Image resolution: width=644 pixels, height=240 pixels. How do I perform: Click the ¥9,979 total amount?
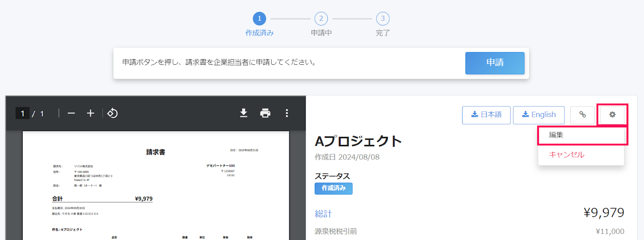pyautogui.click(x=604, y=213)
